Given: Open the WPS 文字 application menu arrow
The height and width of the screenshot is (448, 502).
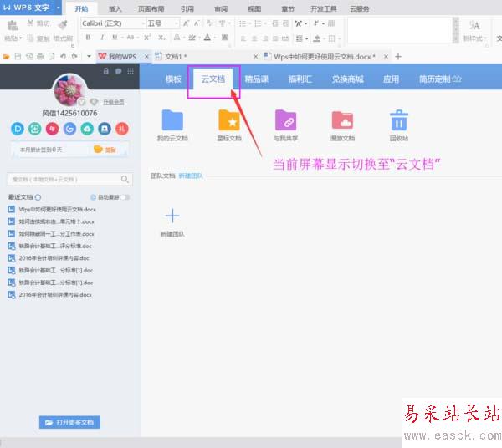Looking at the screenshot, I should point(58,8).
